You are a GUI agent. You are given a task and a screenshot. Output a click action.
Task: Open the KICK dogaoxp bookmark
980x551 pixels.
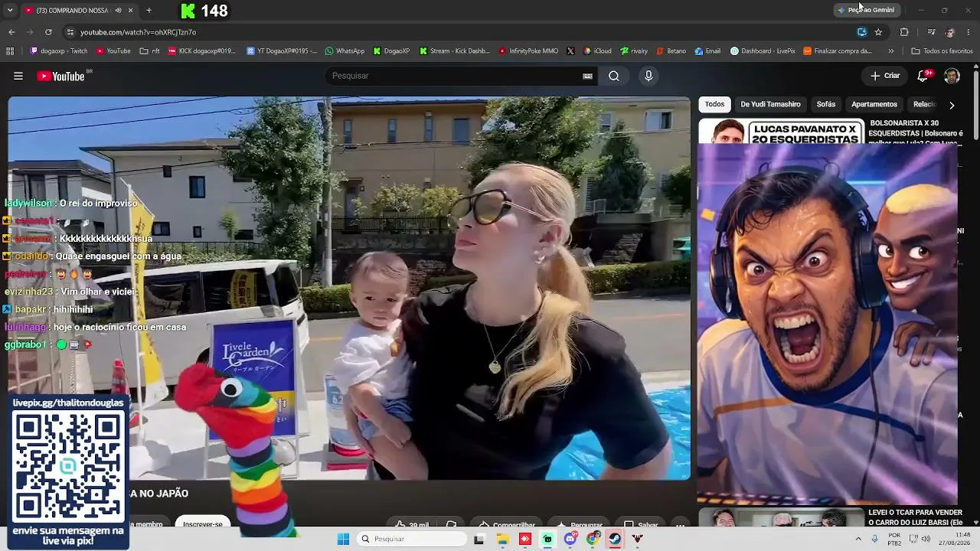[x=202, y=51]
